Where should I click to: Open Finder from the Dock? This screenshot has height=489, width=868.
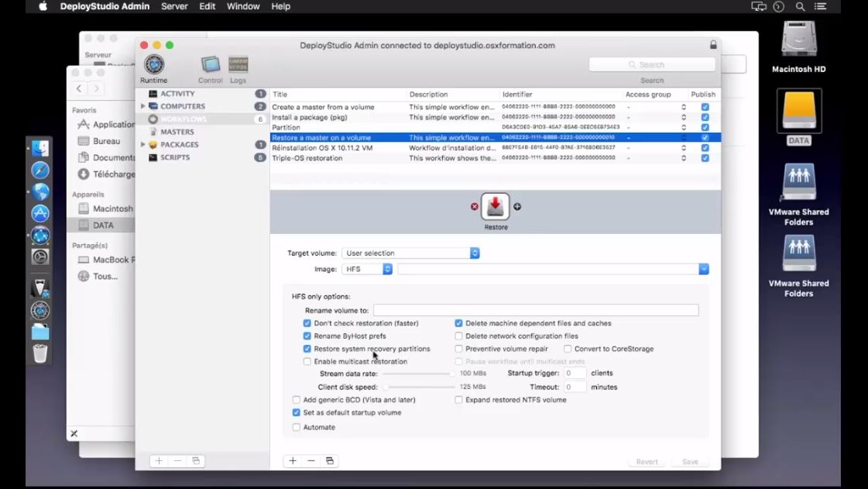pyautogui.click(x=39, y=148)
